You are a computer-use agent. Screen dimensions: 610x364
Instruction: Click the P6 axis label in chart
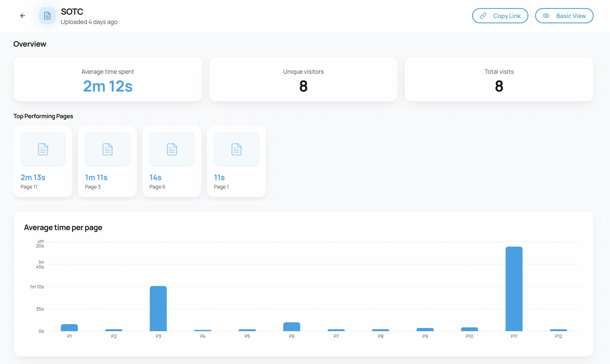[x=291, y=336]
